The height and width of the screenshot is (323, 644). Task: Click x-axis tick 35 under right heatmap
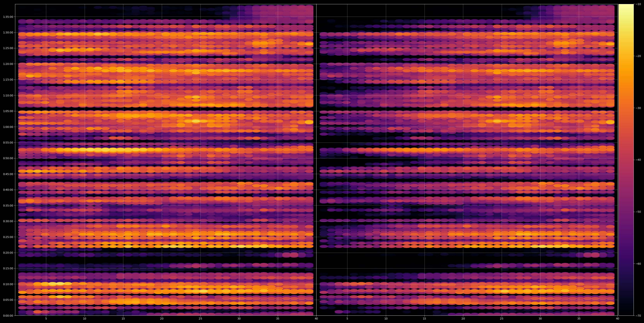579,319
